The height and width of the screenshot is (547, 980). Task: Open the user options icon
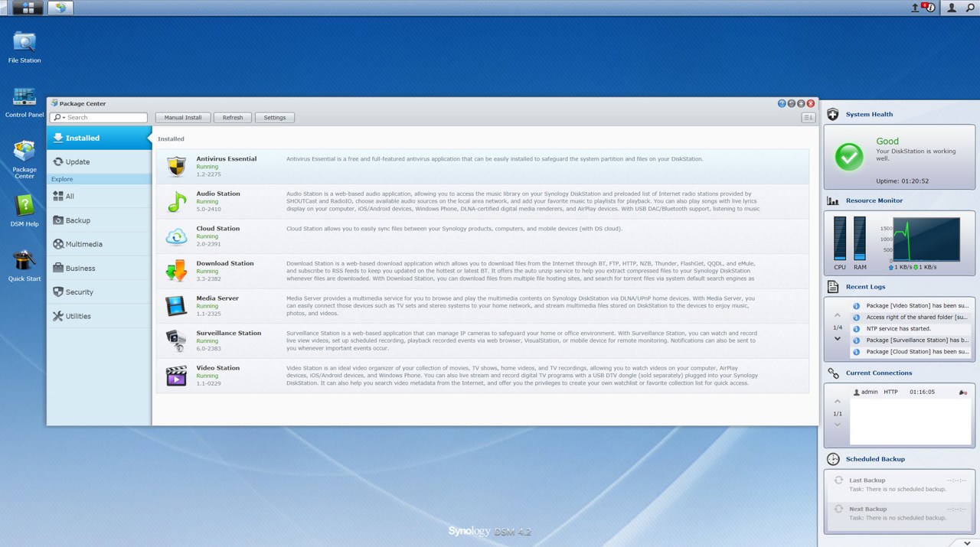pos(952,8)
